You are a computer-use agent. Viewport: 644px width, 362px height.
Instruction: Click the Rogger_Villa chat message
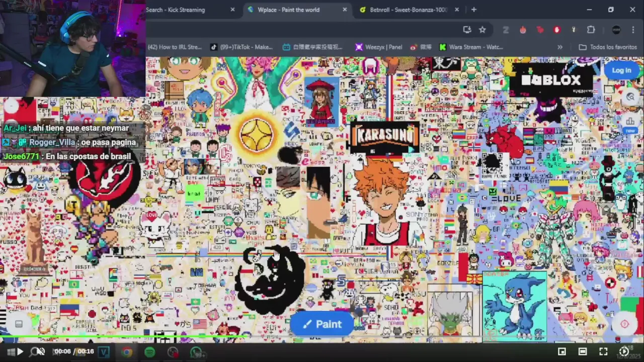pos(69,142)
